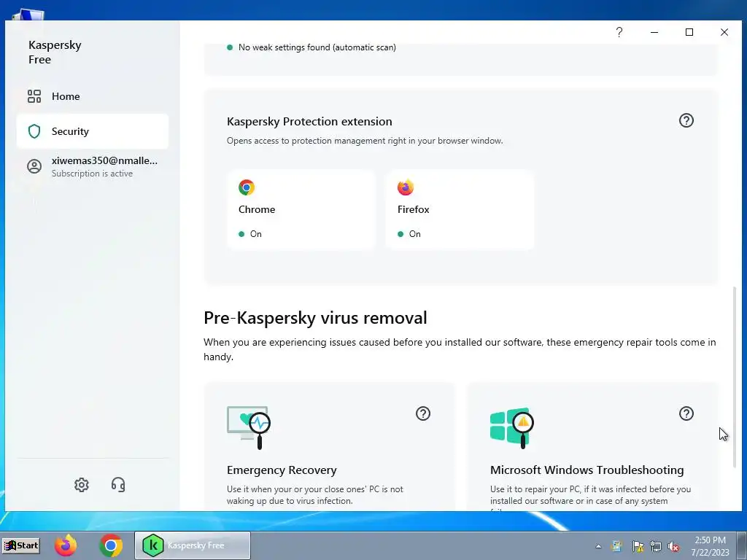
Task: Open help for Emergency Recovery
Action: (x=423, y=413)
